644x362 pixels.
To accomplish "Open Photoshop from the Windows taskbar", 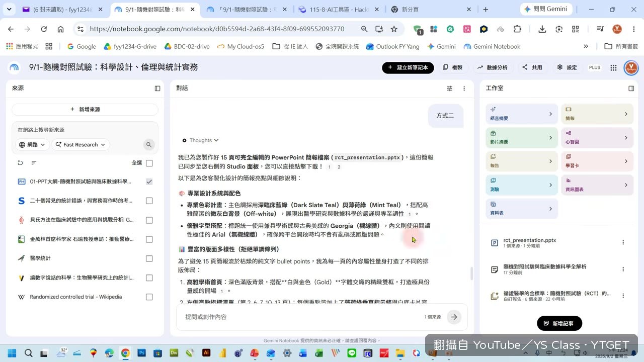I will tap(141, 353).
